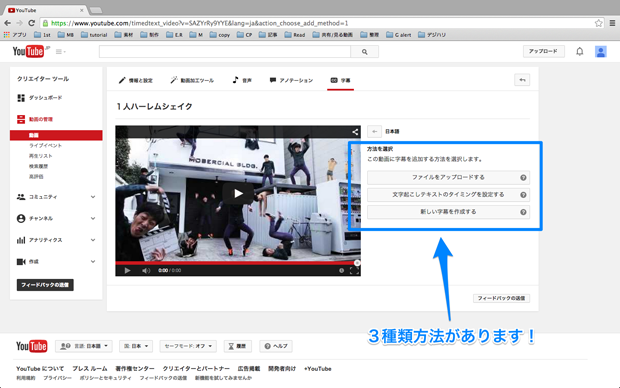Click the dark sidebar フィードバックの送信 button
Image resolution: width=620 pixels, height=388 pixels.
click(45, 285)
